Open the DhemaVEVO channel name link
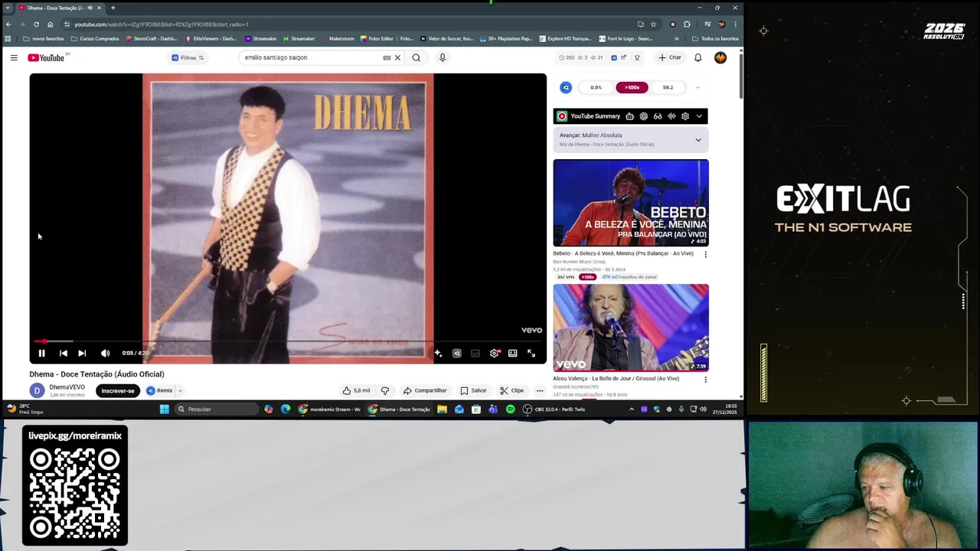Viewport: 980px width, 551px height. click(67, 387)
